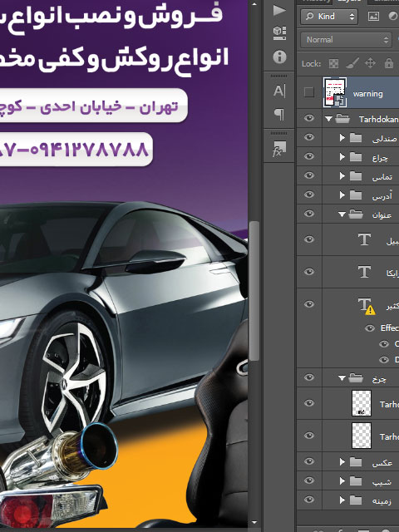
Task: Open the Kind filter dropdown
Action: click(x=329, y=17)
